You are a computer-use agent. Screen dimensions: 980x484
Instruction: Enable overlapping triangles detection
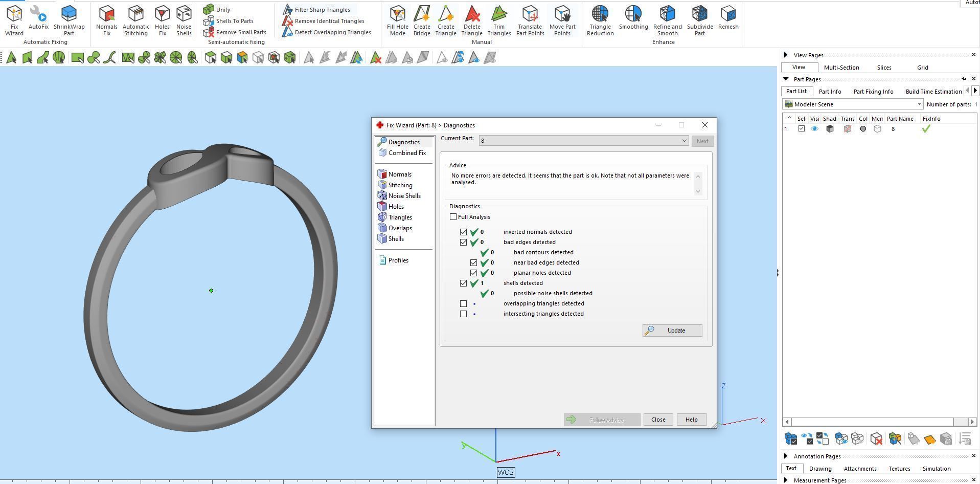pyautogui.click(x=464, y=303)
